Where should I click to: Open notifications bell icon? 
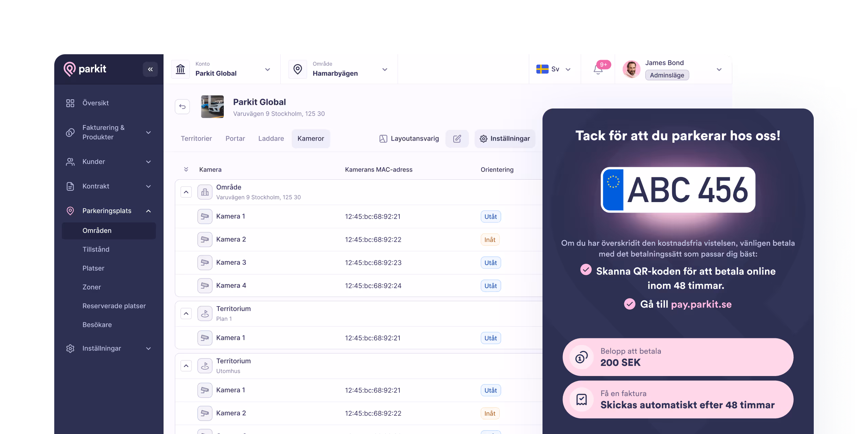(x=598, y=70)
